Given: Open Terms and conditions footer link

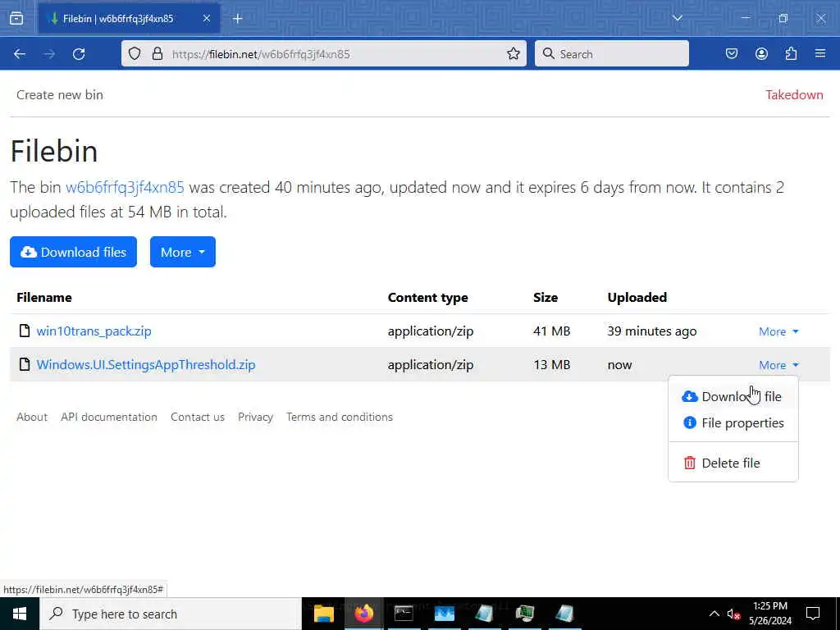Looking at the screenshot, I should pyautogui.click(x=339, y=417).
